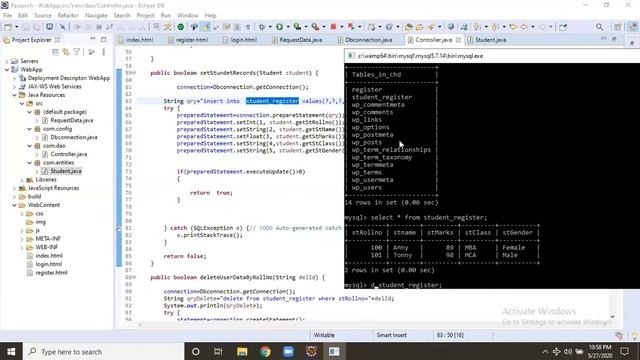Screen dimensions: 640x360
Task: Click the Debug bug icon
Action: pyautogui.click(x=262, y=27)
